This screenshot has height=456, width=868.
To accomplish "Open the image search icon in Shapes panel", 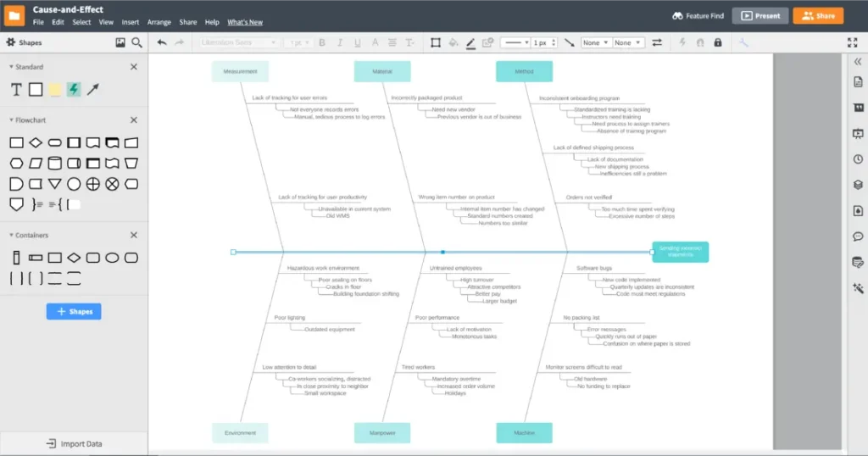I will (120, 42).
